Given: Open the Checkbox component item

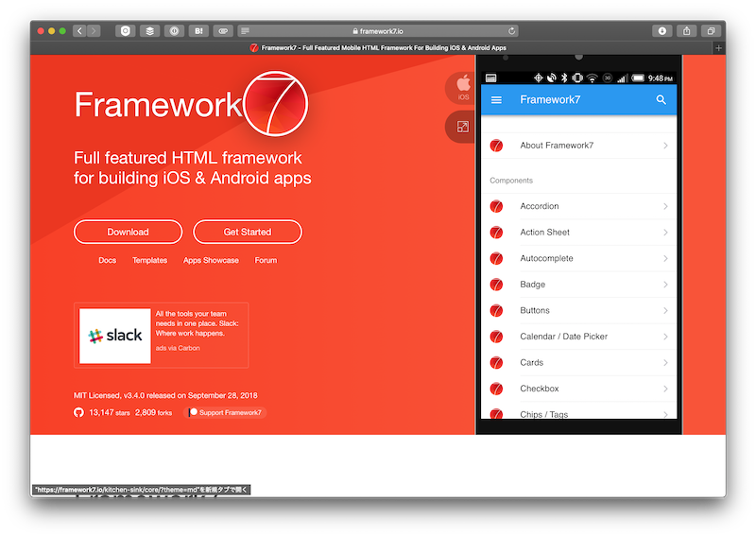Looking at the screenshot, I should (x=578, y=389).
